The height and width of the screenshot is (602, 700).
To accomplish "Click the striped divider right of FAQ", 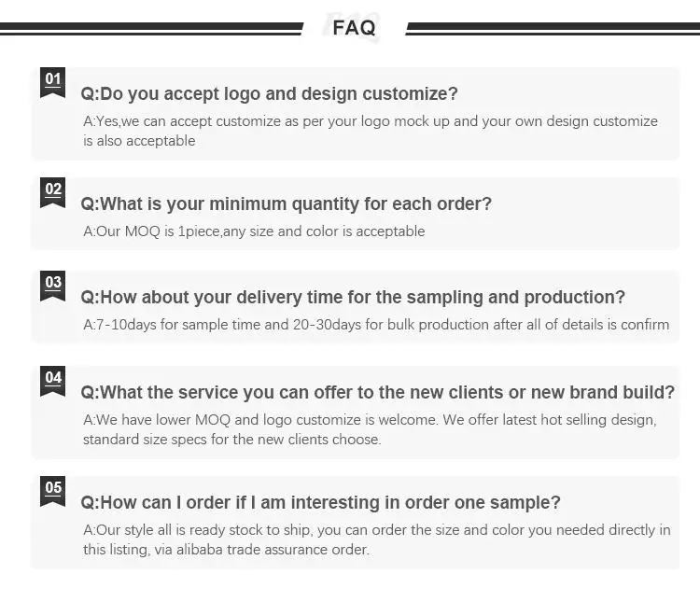I will click(553, 29).
